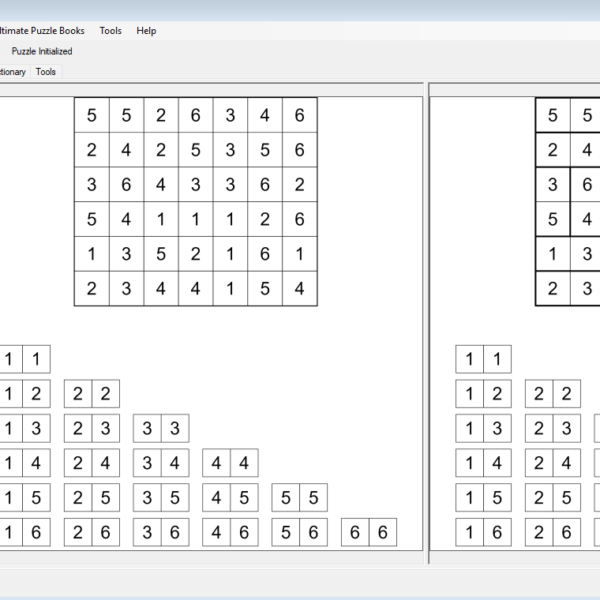This screenshot has width=600, height=600.
Task: Select the 6-6 domino in left panel
Action: click(x=369, y=533)
